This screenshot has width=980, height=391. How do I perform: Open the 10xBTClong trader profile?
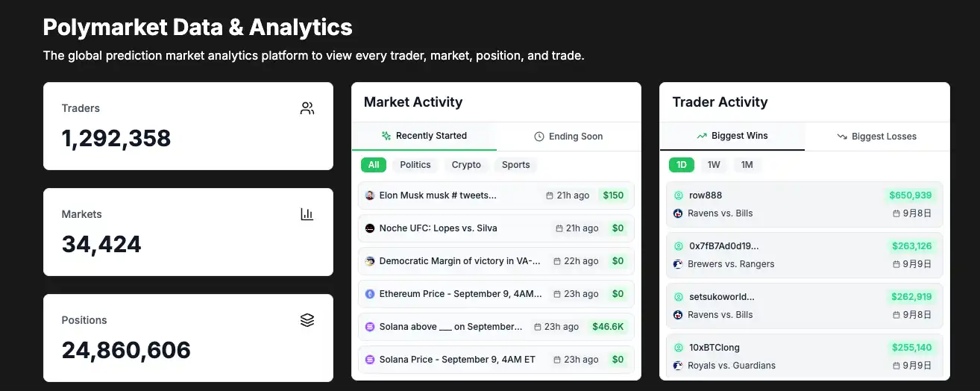point(714,348)
